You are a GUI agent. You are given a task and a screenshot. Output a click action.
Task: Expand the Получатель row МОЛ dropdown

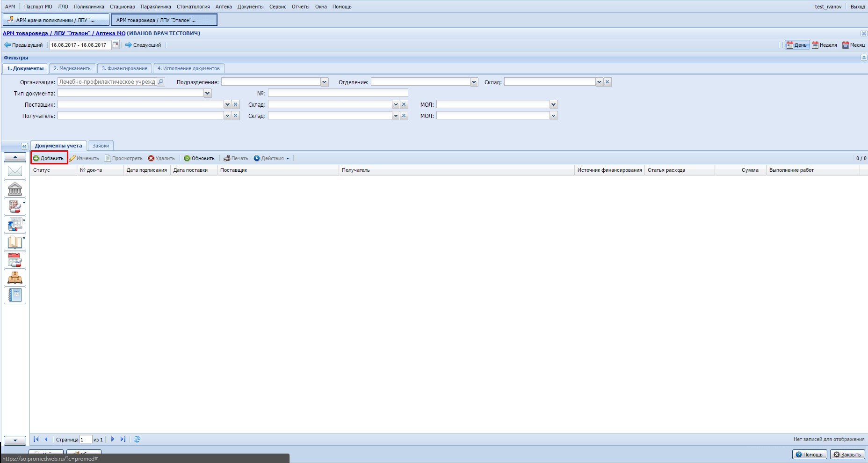coord(554,116)
